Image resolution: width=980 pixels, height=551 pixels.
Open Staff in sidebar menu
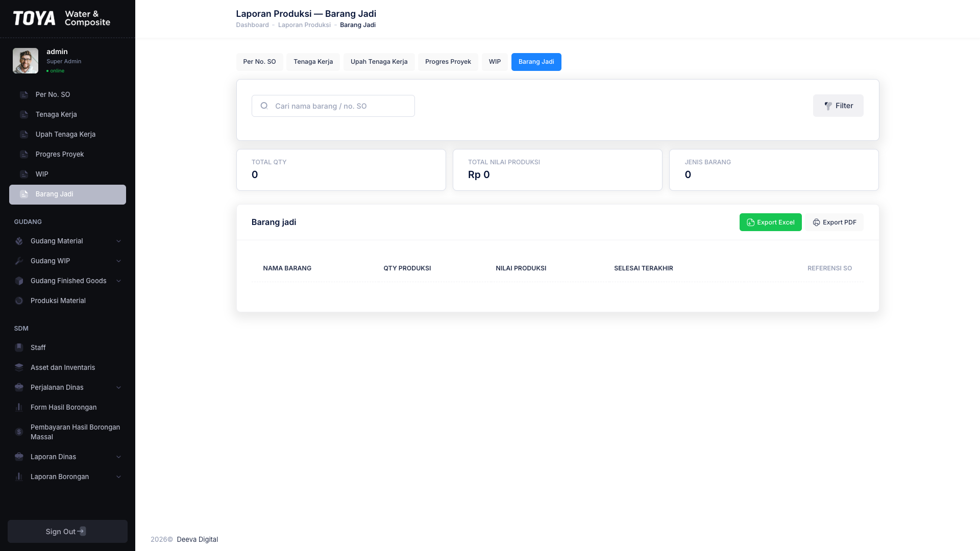coord(67,348)
